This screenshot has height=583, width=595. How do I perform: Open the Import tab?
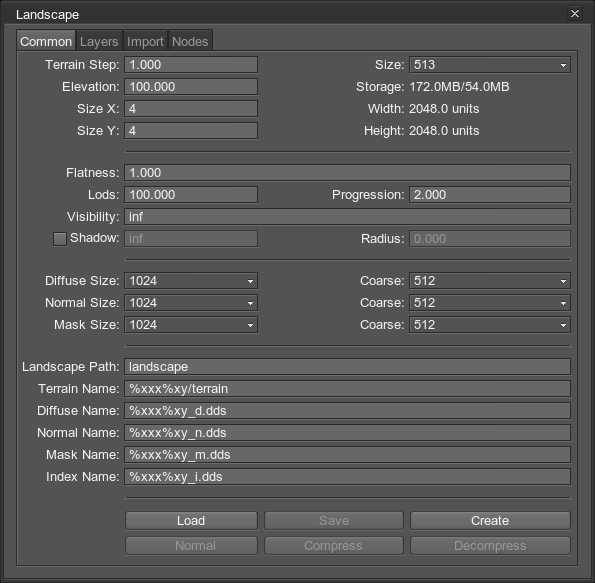(x=145, y=41)
